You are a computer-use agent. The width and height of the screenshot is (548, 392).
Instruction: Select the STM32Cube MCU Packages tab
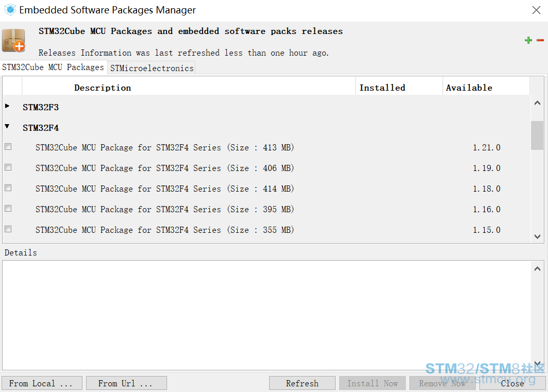53,67
